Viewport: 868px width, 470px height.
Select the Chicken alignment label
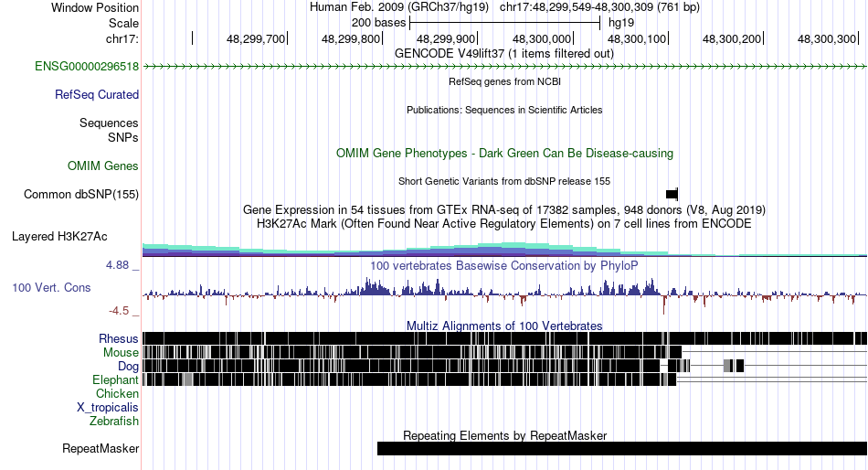[x=117, y=393]
